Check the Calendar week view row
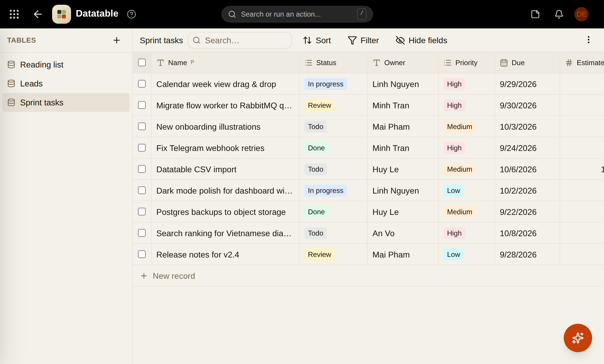 click(142, 84)
